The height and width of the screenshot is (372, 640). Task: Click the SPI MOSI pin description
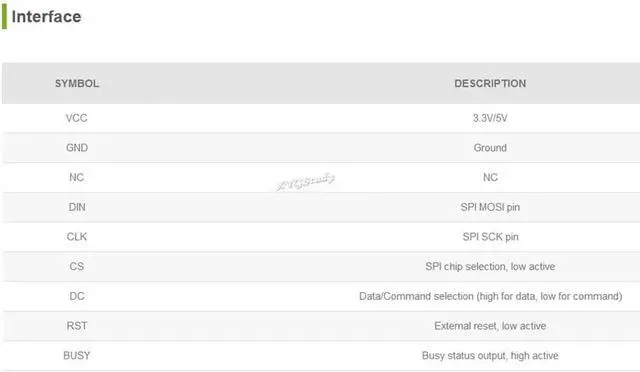pyautogui.click(x=490, y=207)
